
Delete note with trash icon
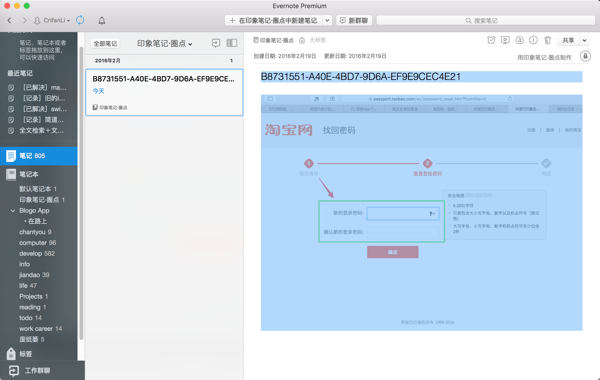[x=548, y=40]
